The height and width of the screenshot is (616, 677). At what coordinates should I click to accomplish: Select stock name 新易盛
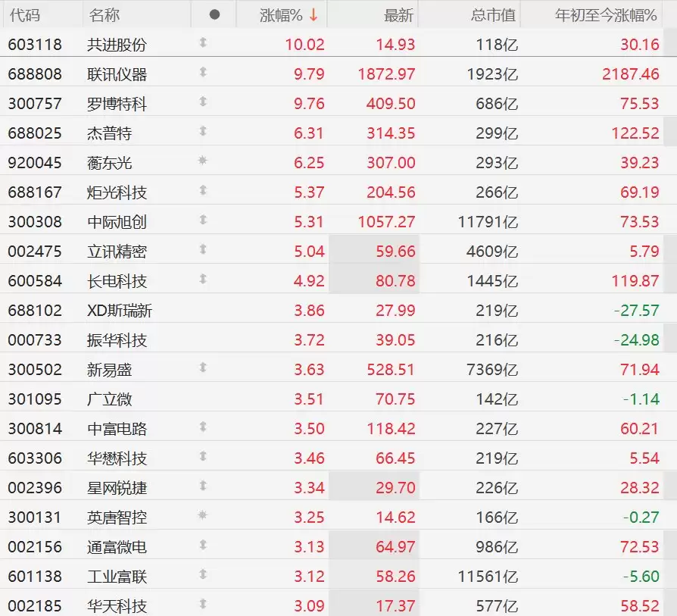pos(110,370)
